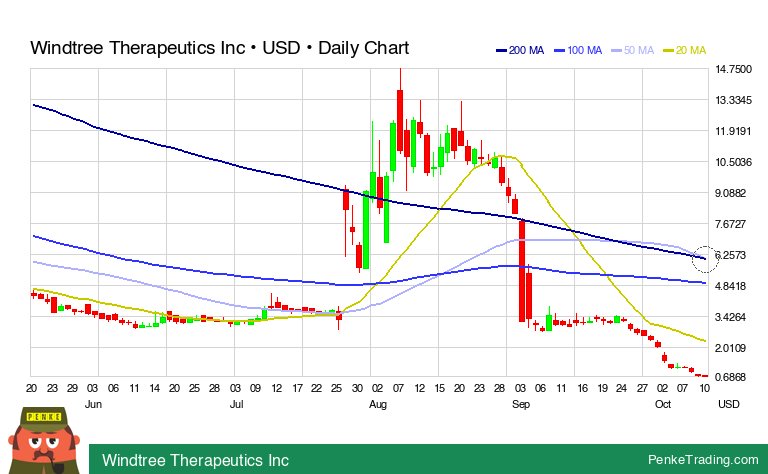Click the chart title Windtree Therapeutics Inc
The width and height of the screenshot is (768, 474).
[x=138, y=48]
